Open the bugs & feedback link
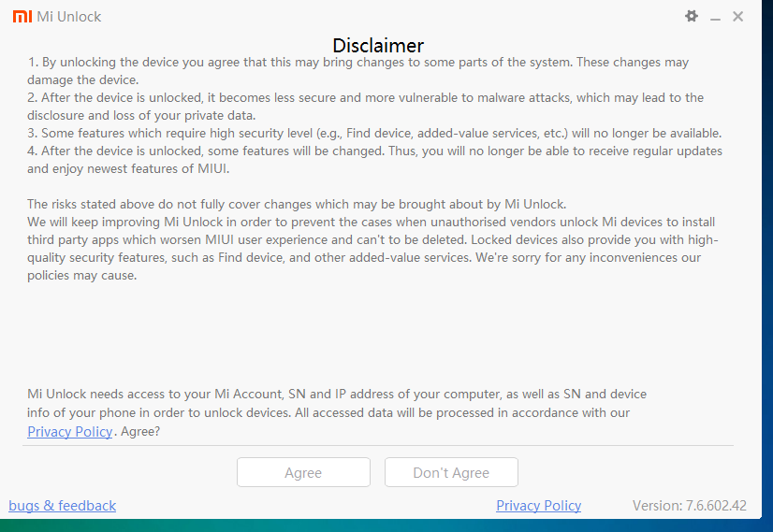The image size is (773, 532). [x=62, y=506]
